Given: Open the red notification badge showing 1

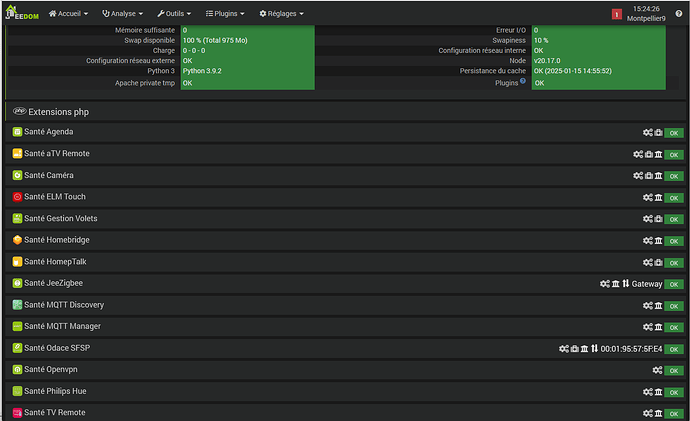Looking at the screenshot, I should 617,15.
